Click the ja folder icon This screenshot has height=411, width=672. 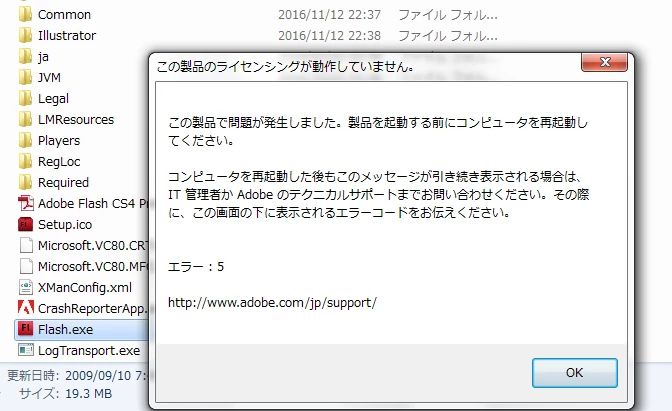25,57
